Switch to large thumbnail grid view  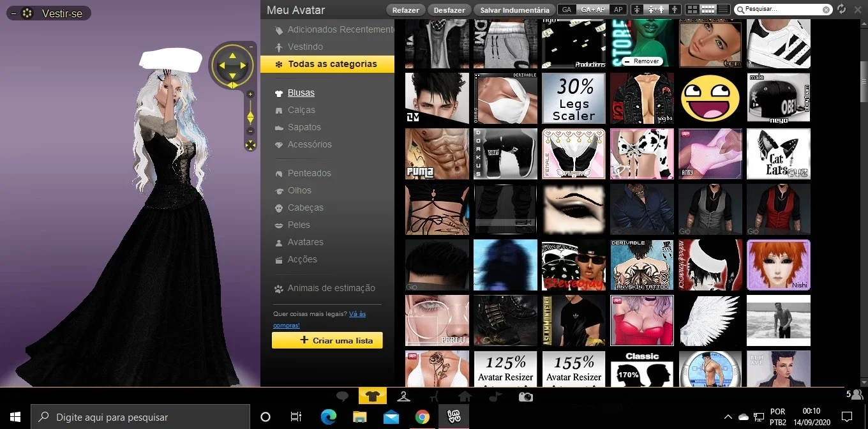tap(692, 10)
